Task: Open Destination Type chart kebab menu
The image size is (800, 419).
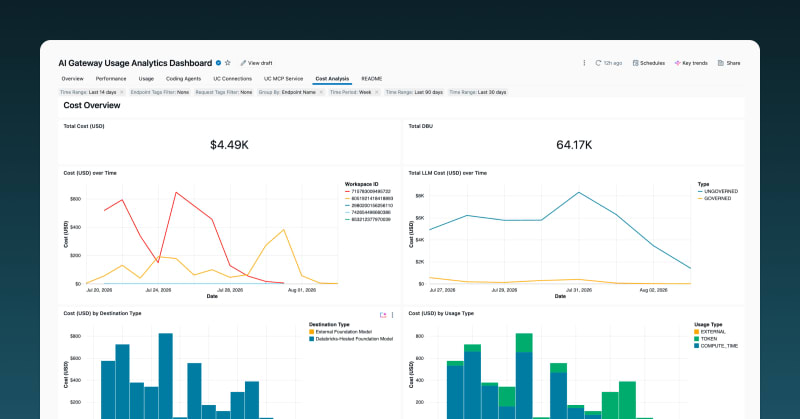Action: (x=392, y=315)
